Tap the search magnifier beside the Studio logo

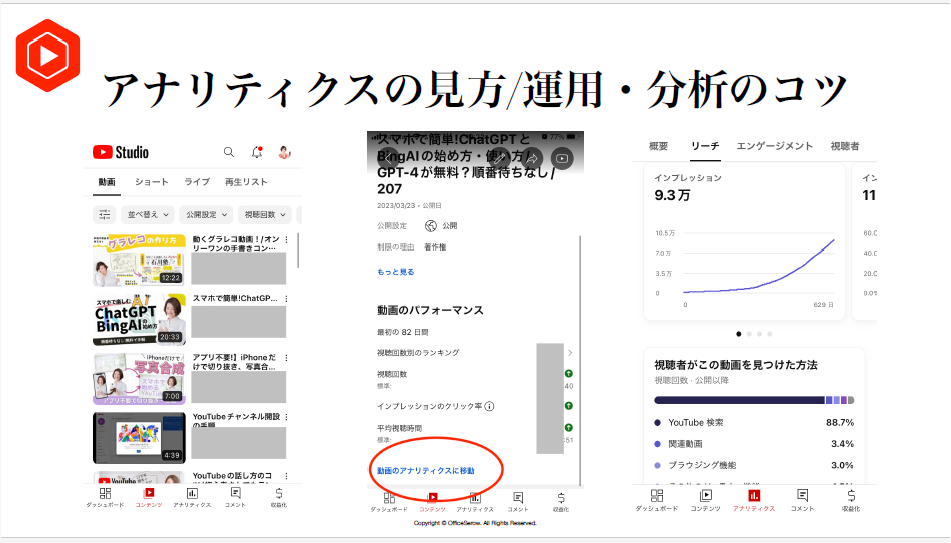[229, 152]
